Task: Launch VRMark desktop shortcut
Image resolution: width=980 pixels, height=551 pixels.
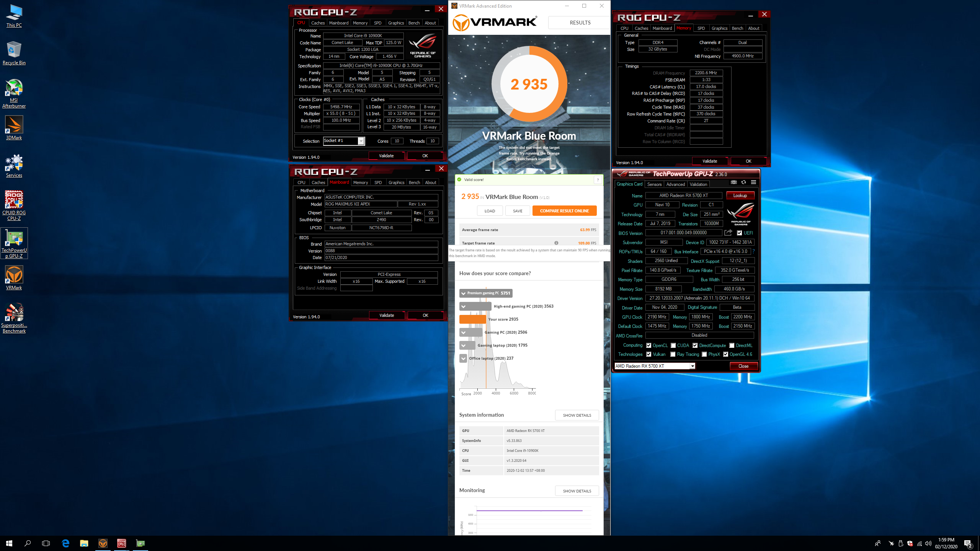Action: pyautogui.click(x=14, y=278)
